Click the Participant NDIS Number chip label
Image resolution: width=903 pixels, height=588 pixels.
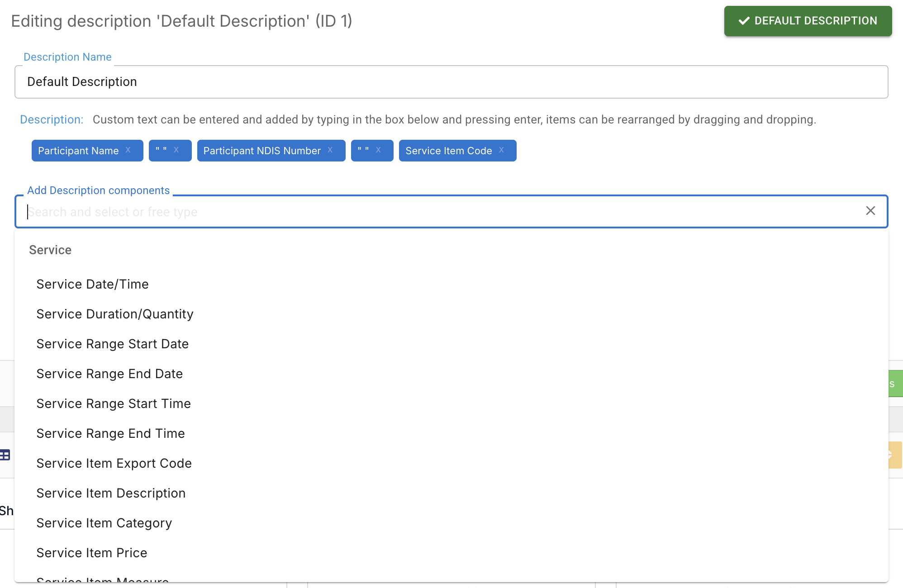tap(262, 151)
